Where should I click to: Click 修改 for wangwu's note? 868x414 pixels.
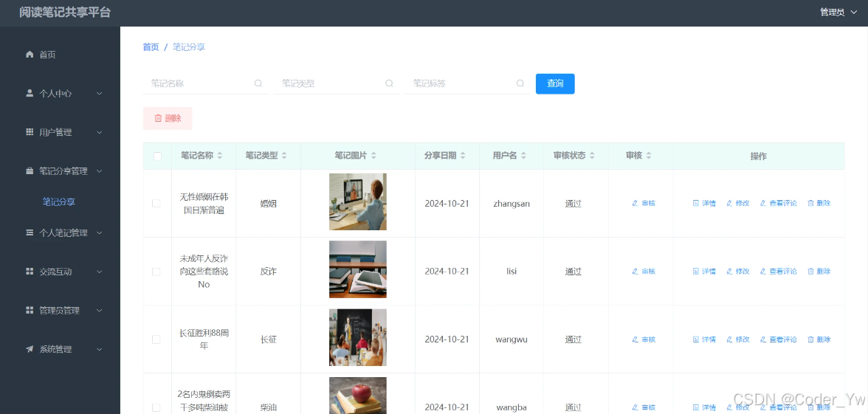pos(738,339)
